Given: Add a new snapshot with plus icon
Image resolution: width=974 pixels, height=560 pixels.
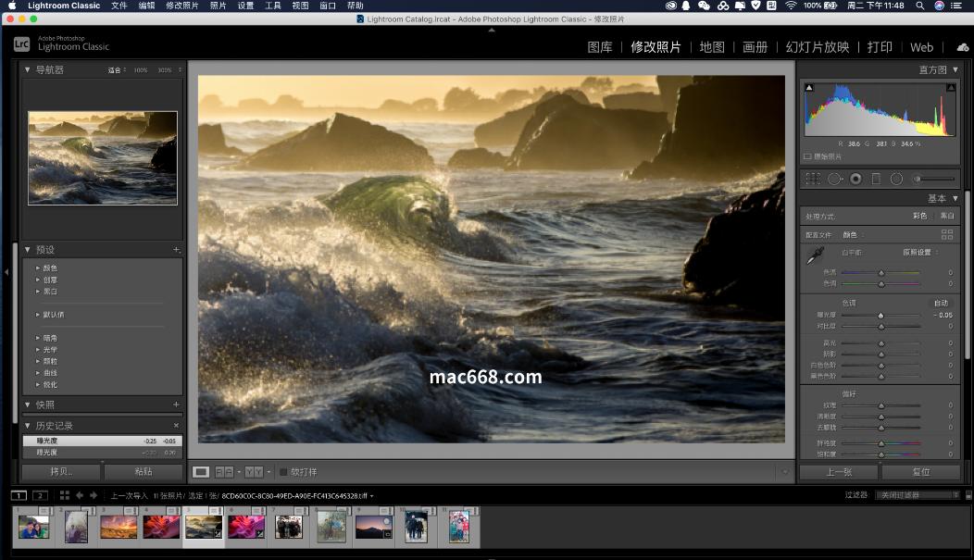Looking at the screenshot, I should pos(176,404).
